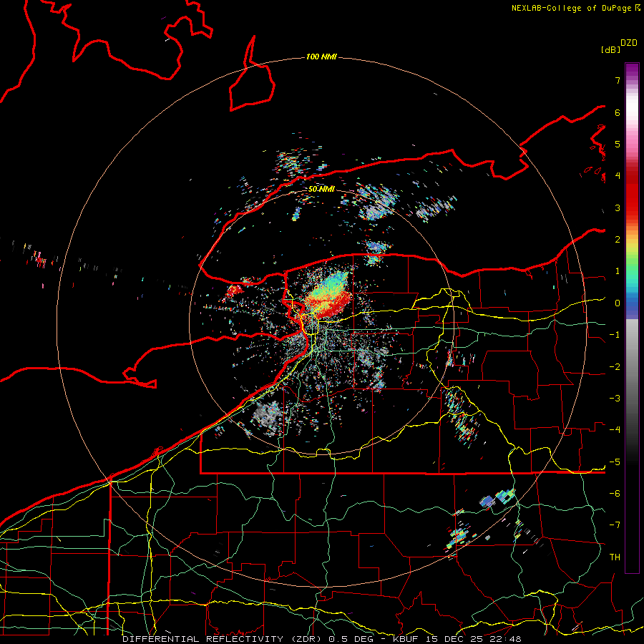
Task: Click the 100 NMI range ring label
Action: pyautogui.click(x=321, y=57)
